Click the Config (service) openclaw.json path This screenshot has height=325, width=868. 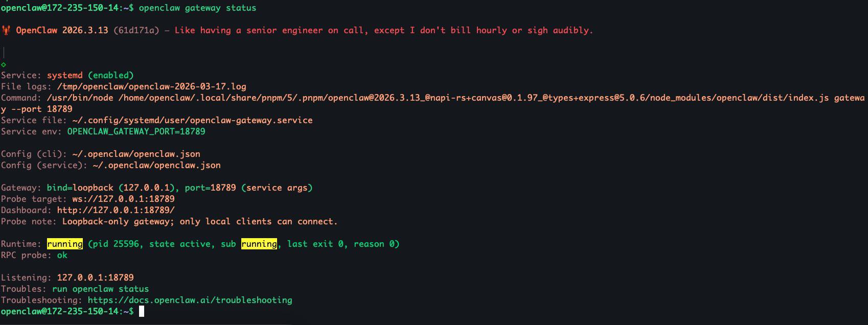click(156, 166)
